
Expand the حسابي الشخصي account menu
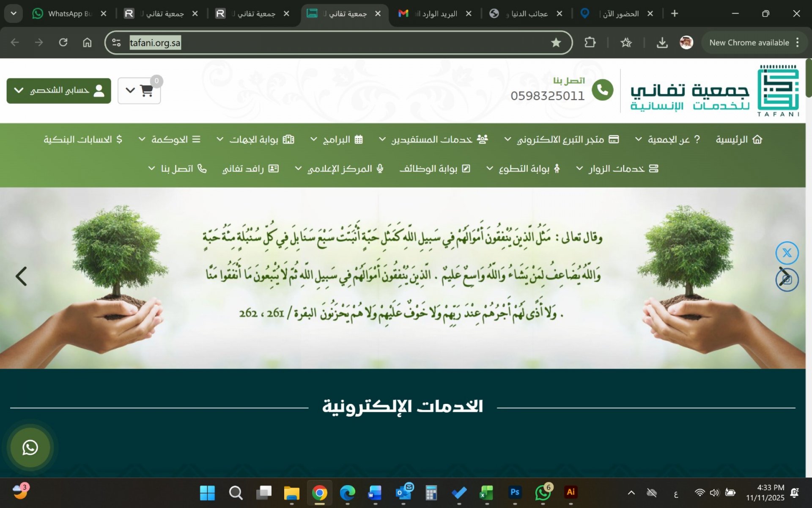(59, 91)
